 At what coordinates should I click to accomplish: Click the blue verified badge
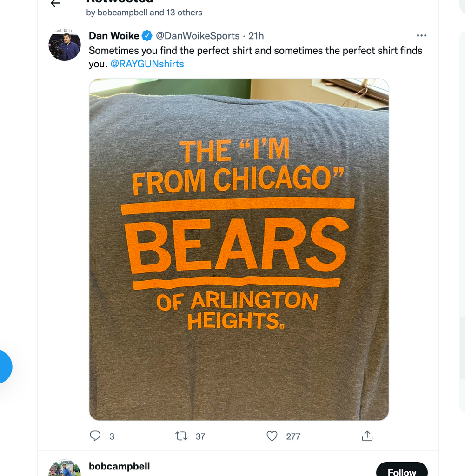point(147,36)
